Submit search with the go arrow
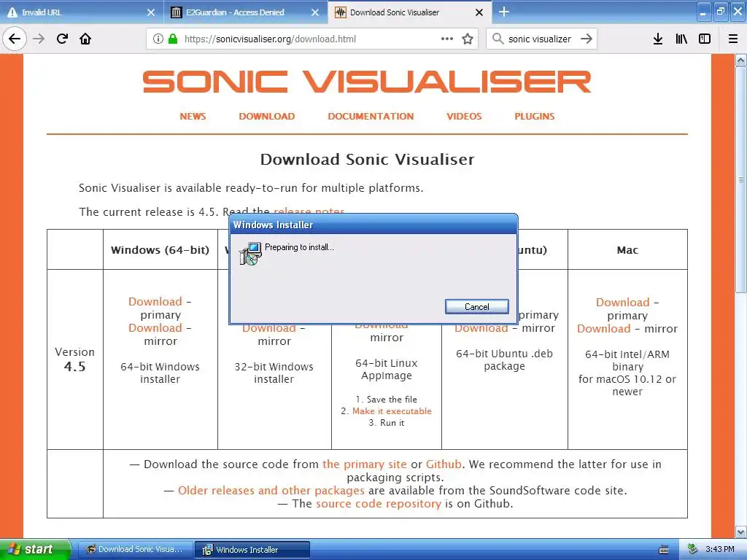 click(587, 39)
